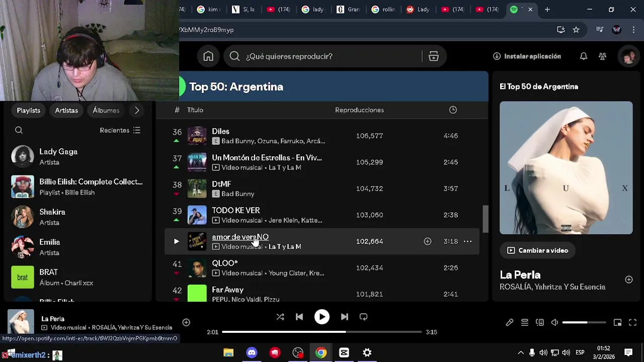The height and width of the screenshot is (362, 644).
Task: Select the Artistas filter chip
Action: pyautogui.click(x=66, y=110)
